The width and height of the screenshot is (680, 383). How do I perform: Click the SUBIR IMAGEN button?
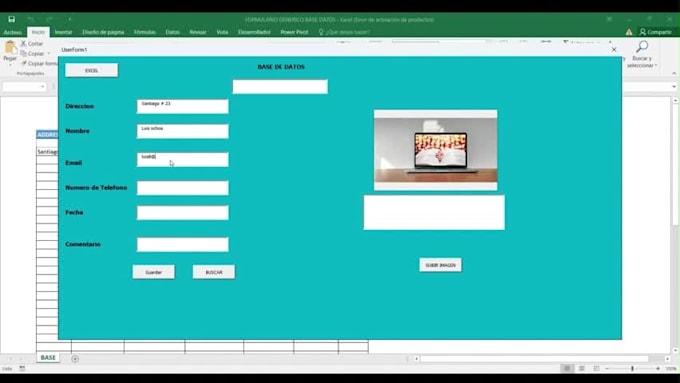pos(440,265)
